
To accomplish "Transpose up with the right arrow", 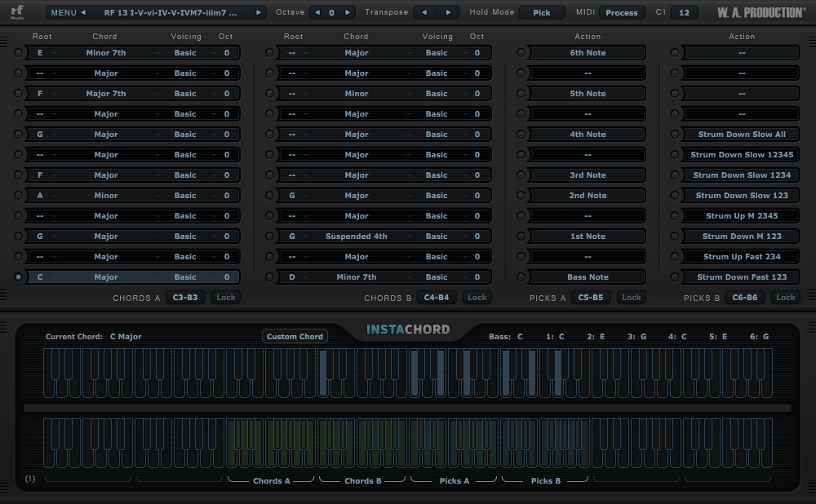I will click(x=448, y=12).
